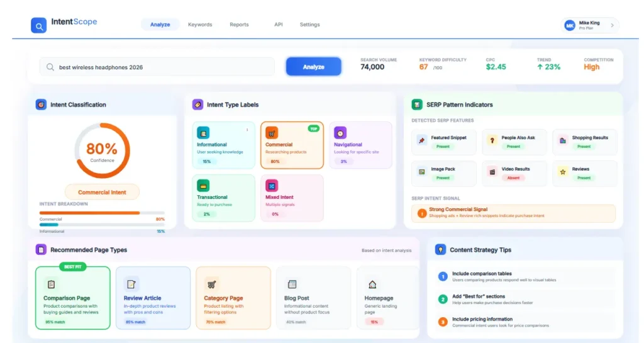Screen dimensions: 644x343
Task: Open the Reports tab
Action: [239, 25]
